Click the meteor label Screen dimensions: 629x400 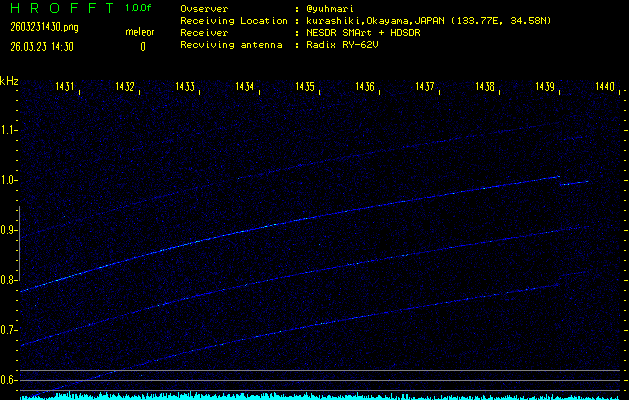pos(140,32)
